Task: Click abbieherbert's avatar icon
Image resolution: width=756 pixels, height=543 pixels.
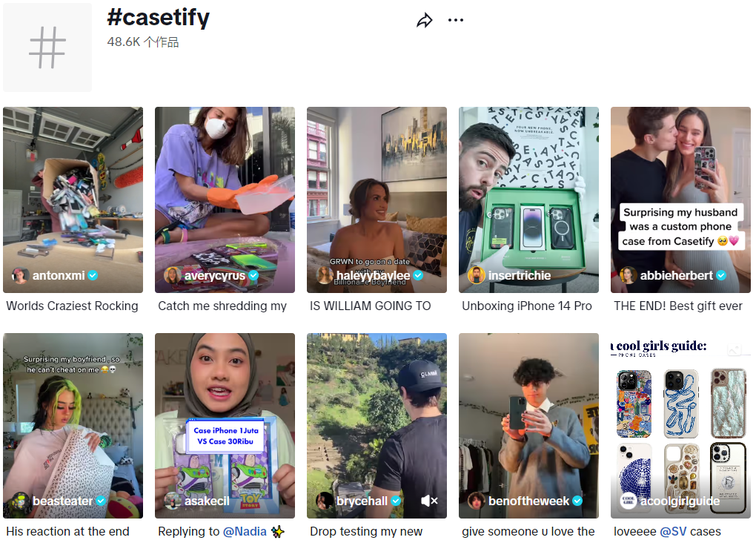Action: (x=629, y=276)
